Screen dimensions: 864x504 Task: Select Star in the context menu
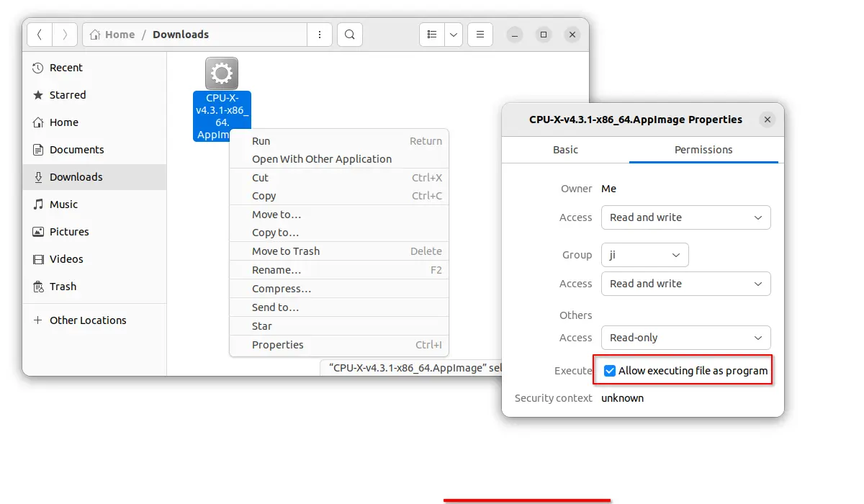339,326
